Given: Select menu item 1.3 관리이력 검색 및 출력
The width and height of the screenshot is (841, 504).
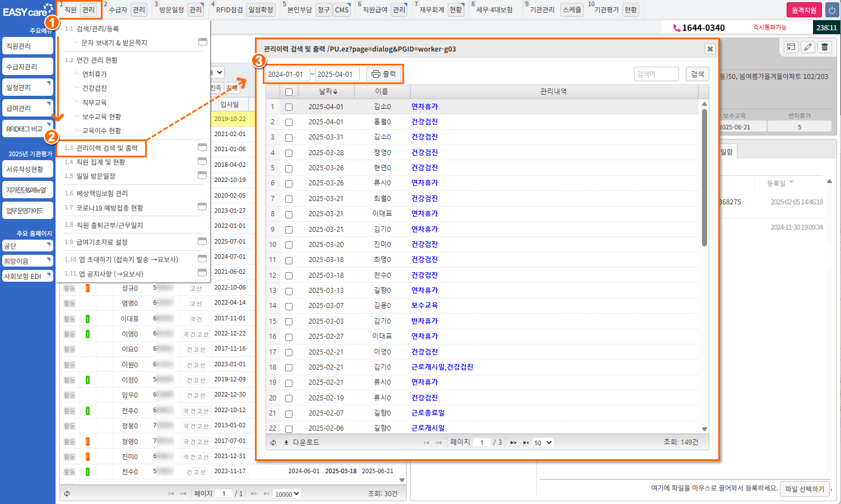Looking at the screenshot, I should click(107, 148).
